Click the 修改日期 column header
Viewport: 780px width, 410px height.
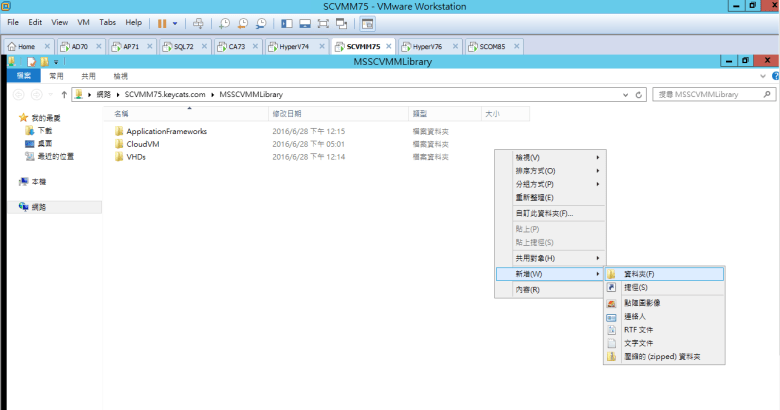(287, 114)
